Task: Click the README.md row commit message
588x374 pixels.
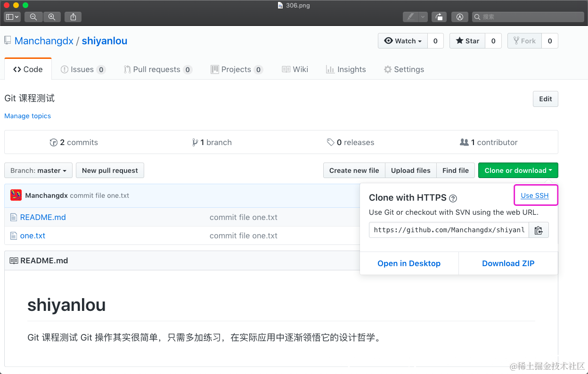Action: (x=244, y=217)
